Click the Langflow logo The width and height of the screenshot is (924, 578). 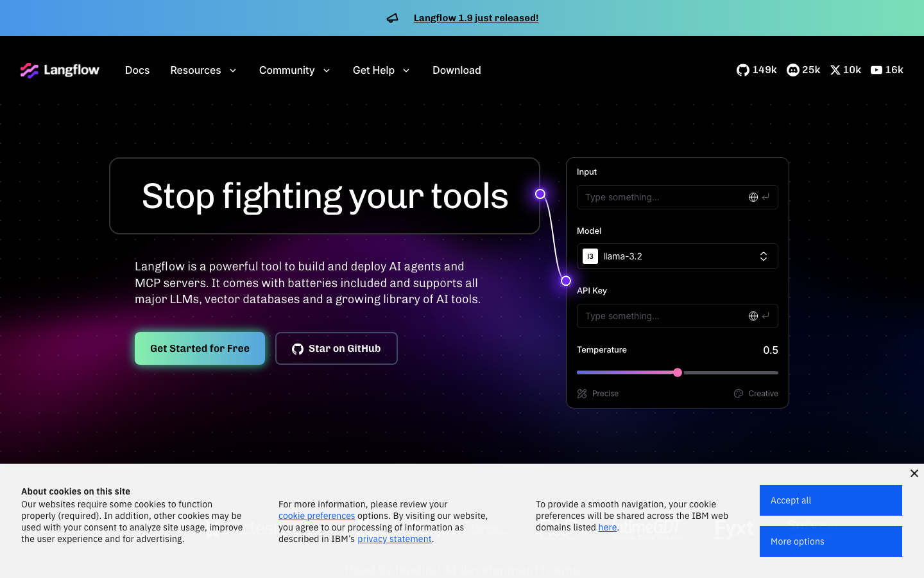60,70
